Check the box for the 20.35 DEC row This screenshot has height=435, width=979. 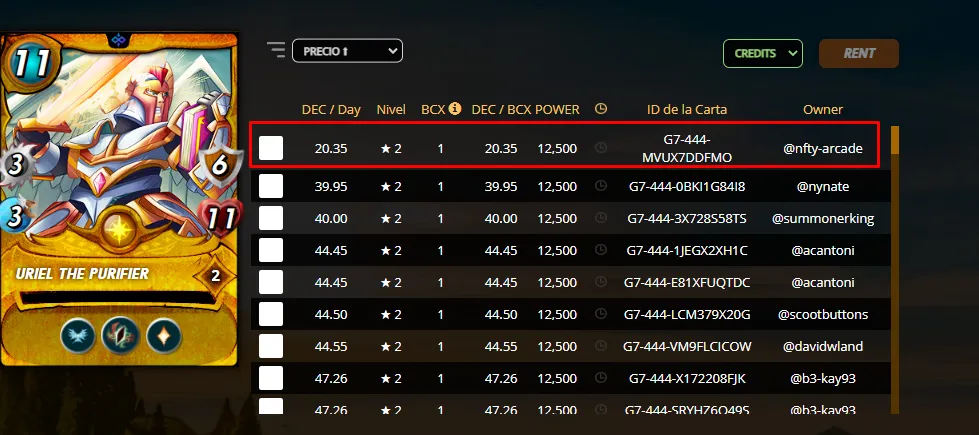pyautogui.click(x=271, y=149)
